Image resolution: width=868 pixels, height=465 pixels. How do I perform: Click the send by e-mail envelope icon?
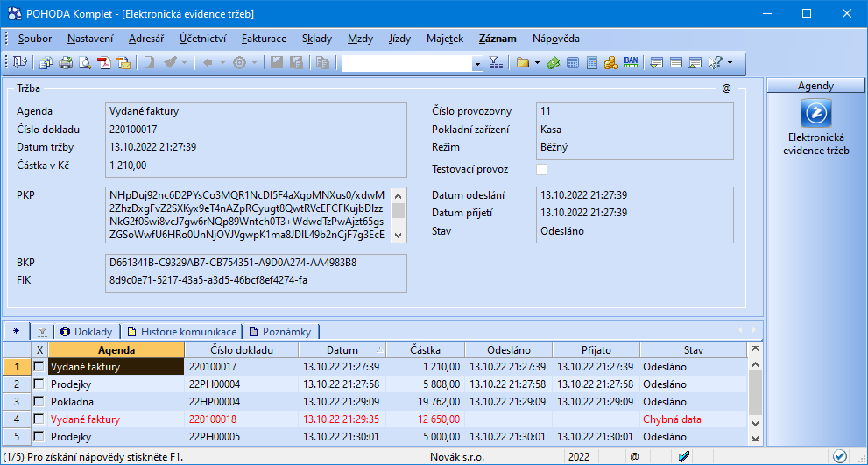pyautogui.click(x=123, y=62)
